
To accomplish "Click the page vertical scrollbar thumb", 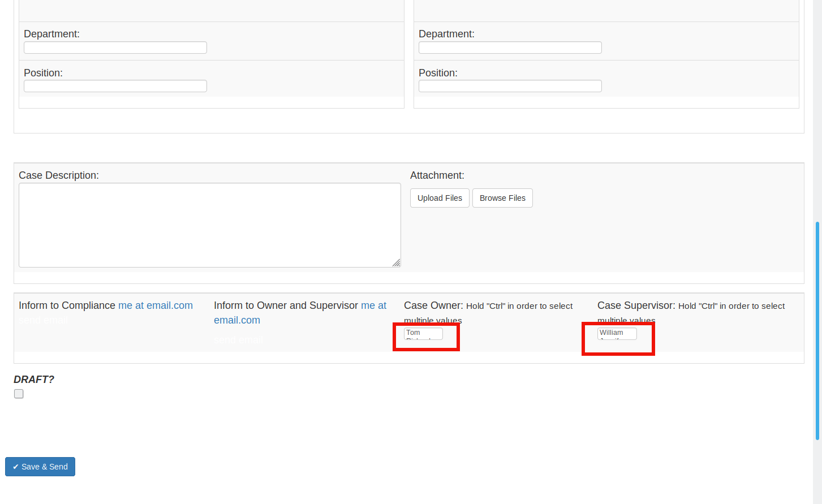I will click(x=817, y=331).
